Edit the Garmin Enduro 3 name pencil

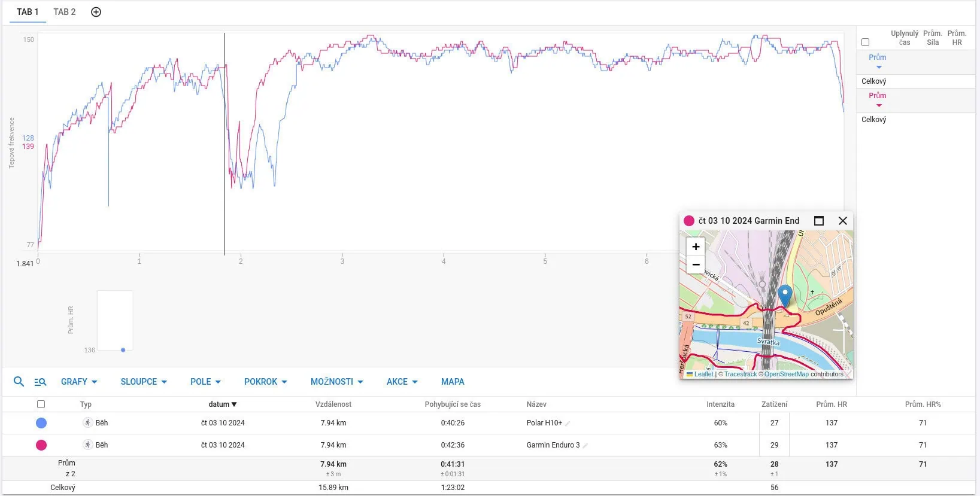tap(585, 446)
